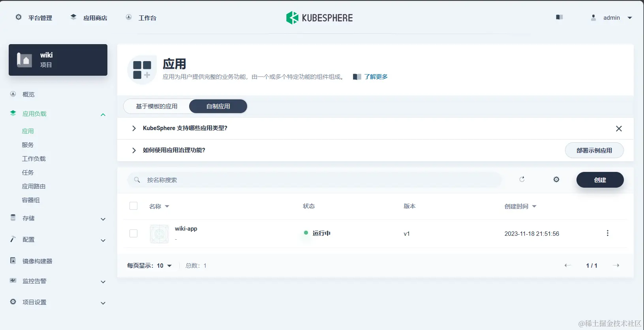Image resolution: width=644 pixels, height=330 pixels.
Task: Open the admin user dropdown
Action: (612, 18)
